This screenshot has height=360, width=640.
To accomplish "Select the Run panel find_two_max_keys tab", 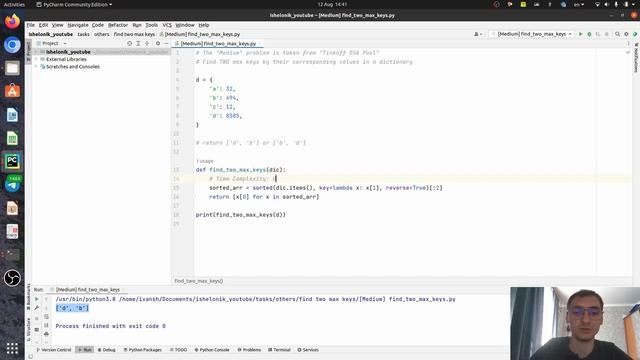I will pyautogui.click(x=88, y=289).
